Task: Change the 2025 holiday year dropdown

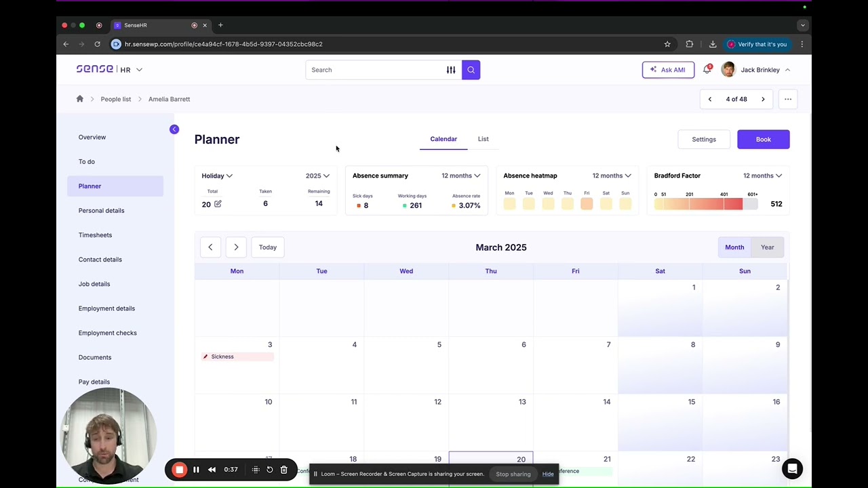Action: (317, 176)
